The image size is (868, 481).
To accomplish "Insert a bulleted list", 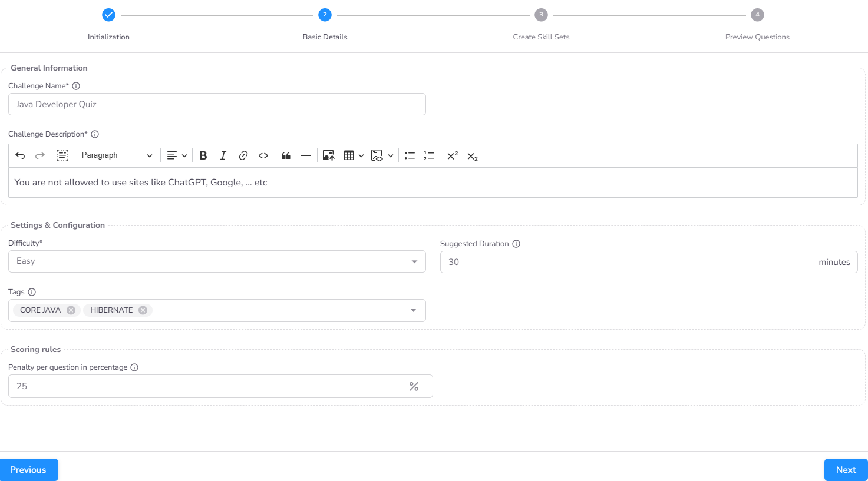I will (x=410, y=156).
